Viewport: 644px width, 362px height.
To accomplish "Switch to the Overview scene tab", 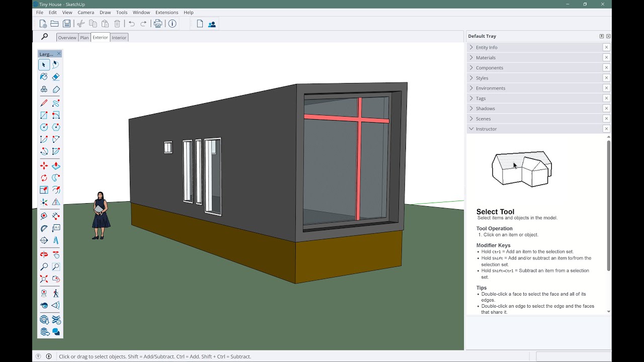I will 67,38.
